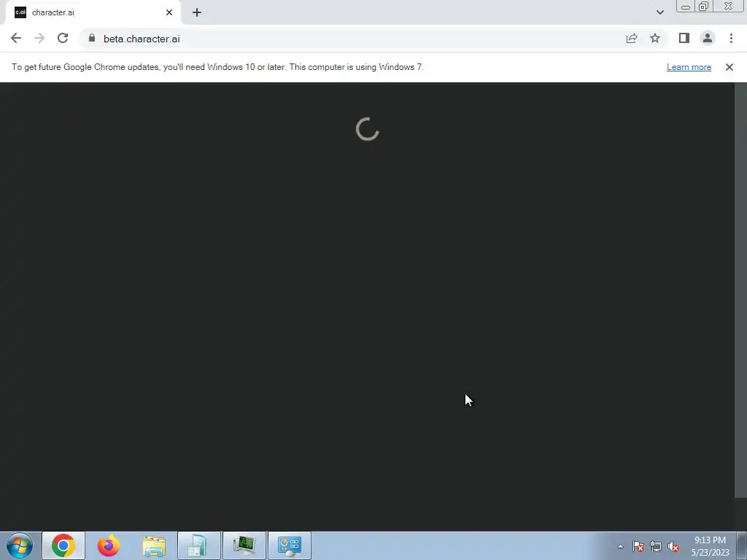747x560 pixels.
Task: Open the system monitor taskbar icon
Action: pyautogui.click(x=244, y=545)
